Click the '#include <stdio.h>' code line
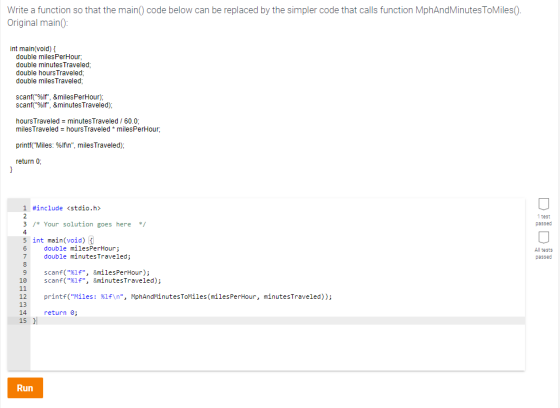 click(66, 208)
